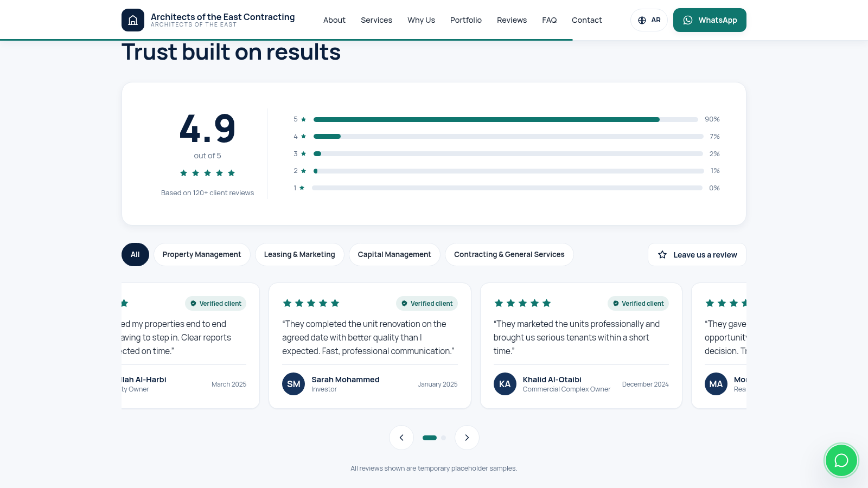Image resolution: width=868 pixels, height=488 pixels.
Task: Go to the Reviews nav link
Action: [512, 20]
